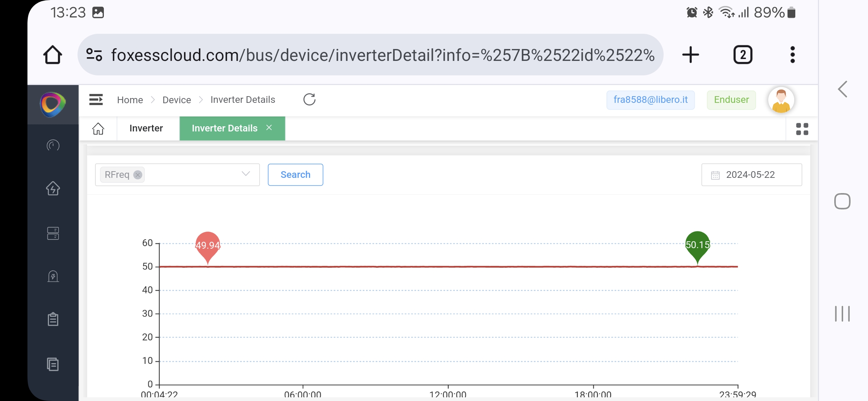Open the house lightning plant icon
The image size is (868, 401).
[x=53, y=188]
